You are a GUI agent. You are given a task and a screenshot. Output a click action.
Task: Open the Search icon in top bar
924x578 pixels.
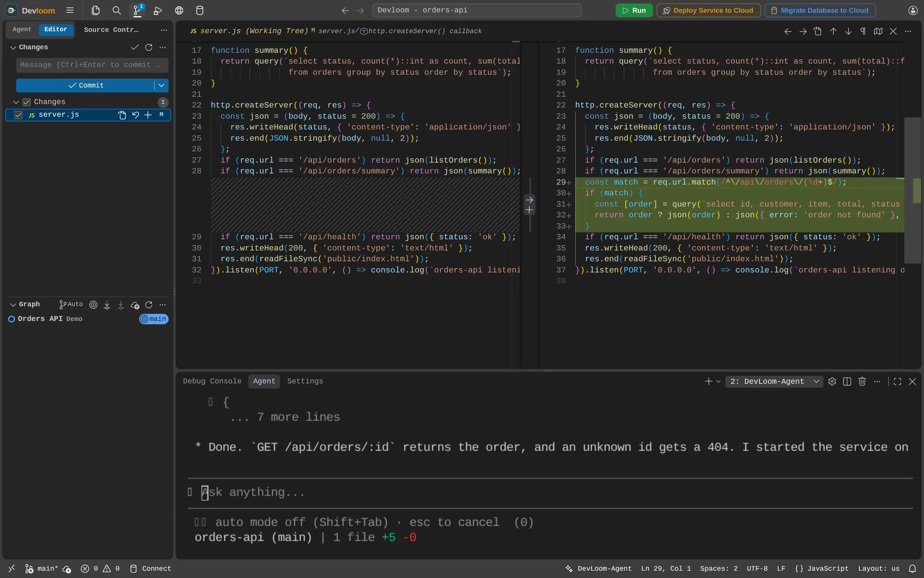(116, 10)
